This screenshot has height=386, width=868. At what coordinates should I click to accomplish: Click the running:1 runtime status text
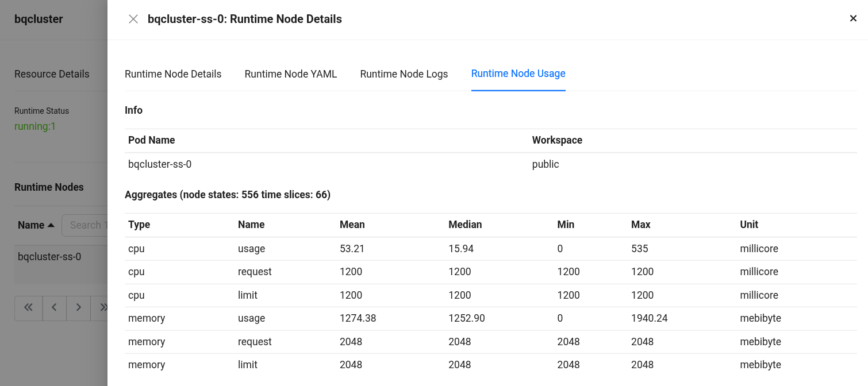(35, 126)
